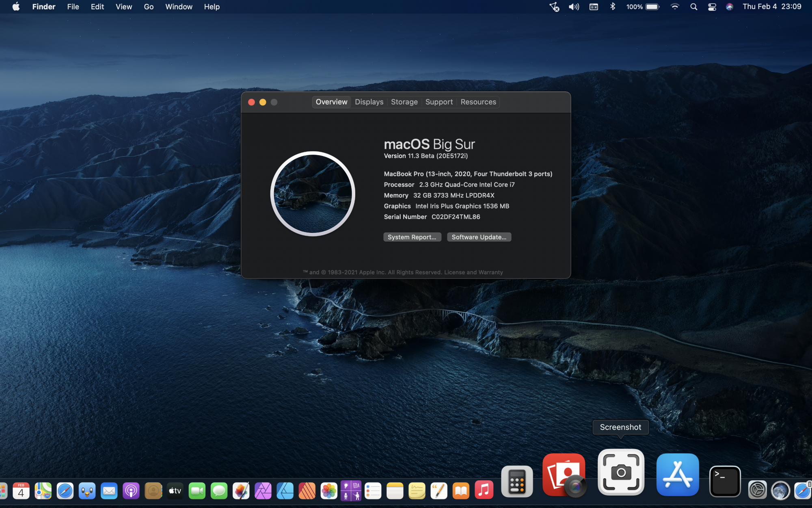Open the Bluetooth status menu
The image size is (812, 508).
[613, 7]
